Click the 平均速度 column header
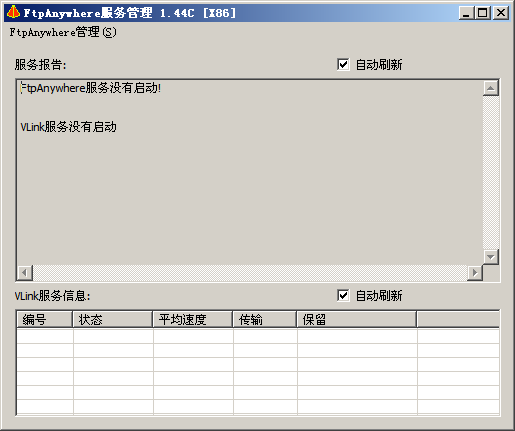Screen dimensions: 515x431 (x=193, y=319)
